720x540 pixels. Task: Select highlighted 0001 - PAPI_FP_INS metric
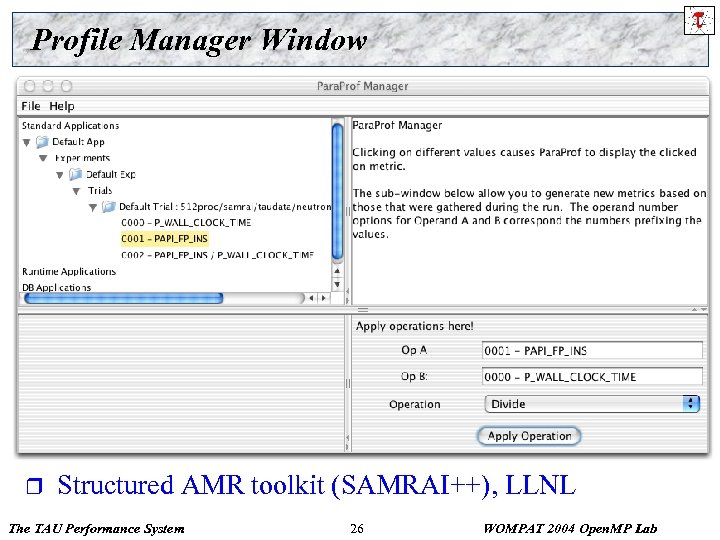click(x=164, y=239)
